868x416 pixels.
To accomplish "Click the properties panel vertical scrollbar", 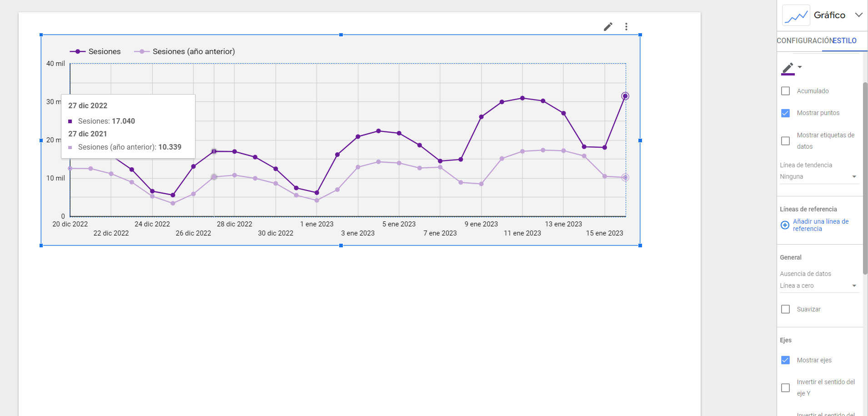I will 865,177.
